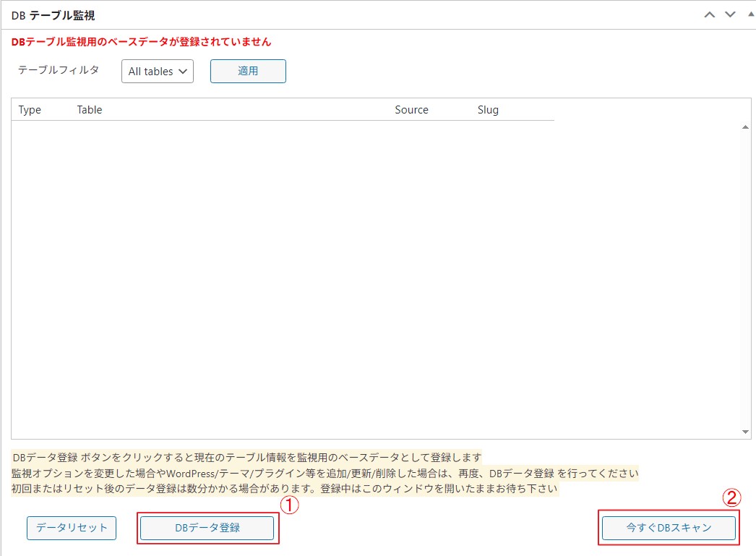Move the DB テーブル監視 panel down
Image resolution: width=756 pixels, height=556 pixels.
[x=730, y=14]
